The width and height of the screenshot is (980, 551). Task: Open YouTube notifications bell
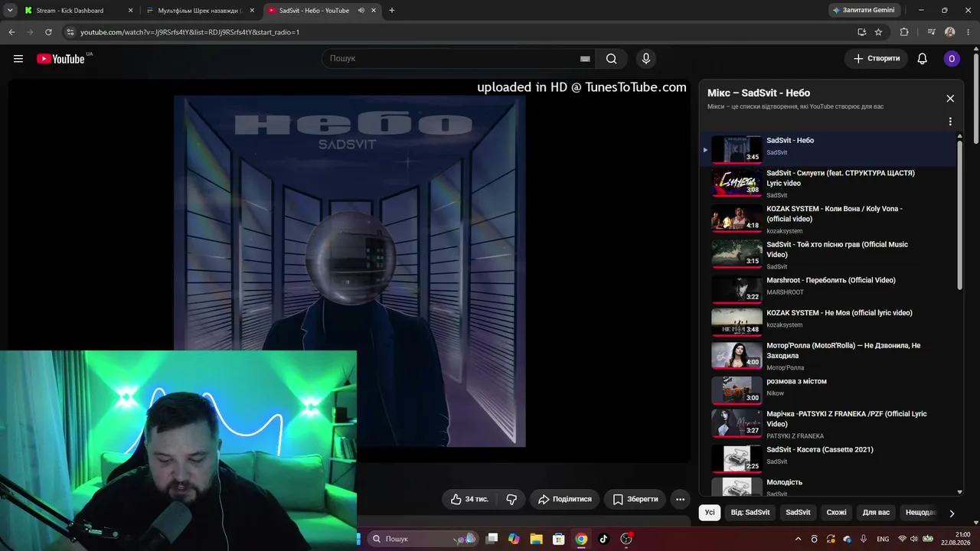tap(923, 59)
